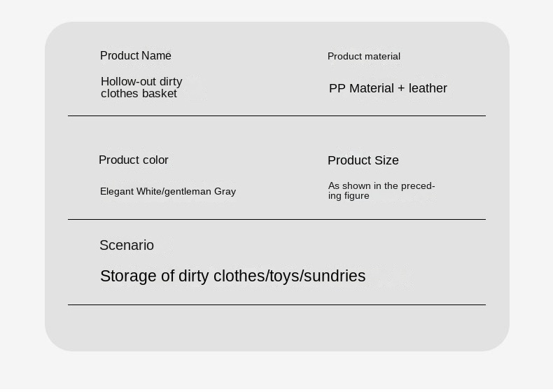553x392 pixels.
Task: Click the "Product color" label
Action: [134, 160]
